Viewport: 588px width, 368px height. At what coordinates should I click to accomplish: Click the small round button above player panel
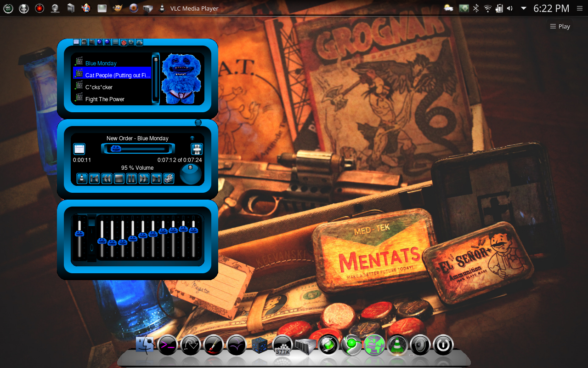pos(198,122)
